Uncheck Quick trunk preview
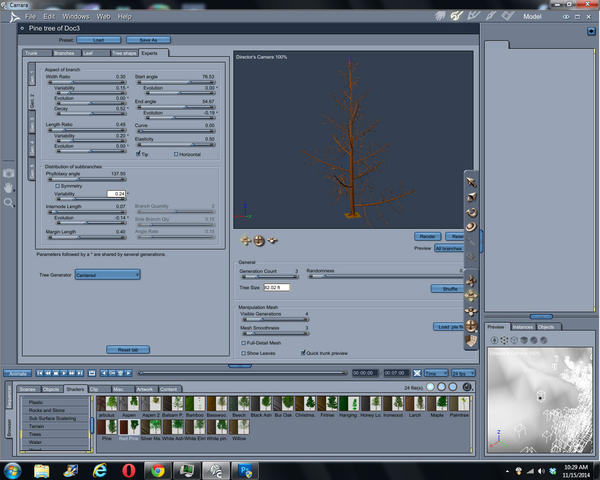Screen dimensions: 600x480 (x=304, y=352)
